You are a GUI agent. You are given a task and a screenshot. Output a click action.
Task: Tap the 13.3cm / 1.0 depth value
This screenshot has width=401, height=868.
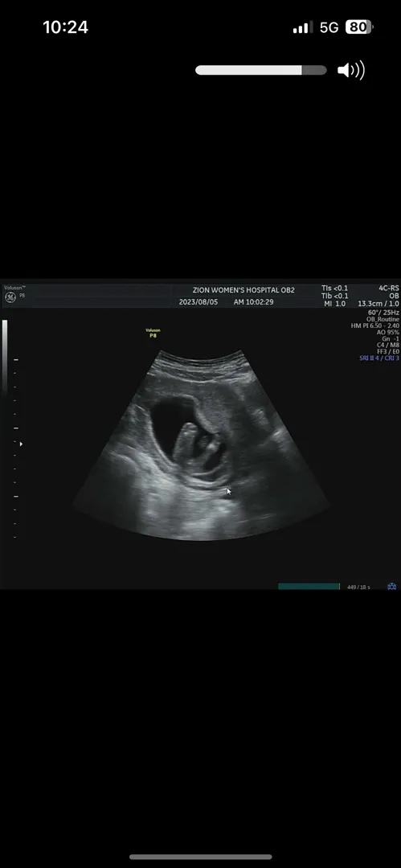pyautogui.click(x=378, y=304)
